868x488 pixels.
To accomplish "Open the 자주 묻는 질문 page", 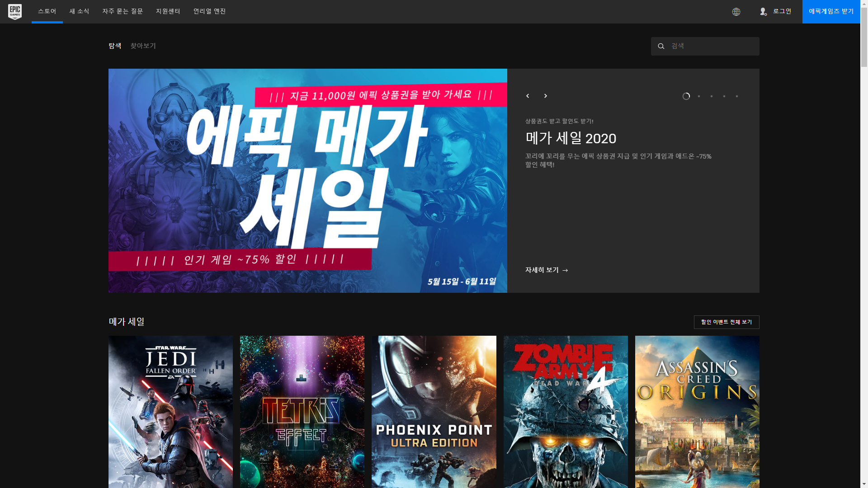I will click(x=123, y=11).
